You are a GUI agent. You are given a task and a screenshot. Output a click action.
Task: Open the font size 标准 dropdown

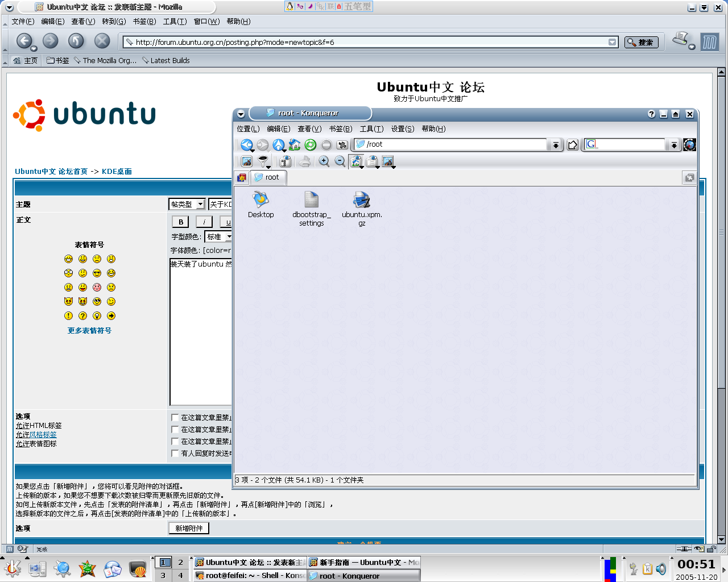pos(218,236)
